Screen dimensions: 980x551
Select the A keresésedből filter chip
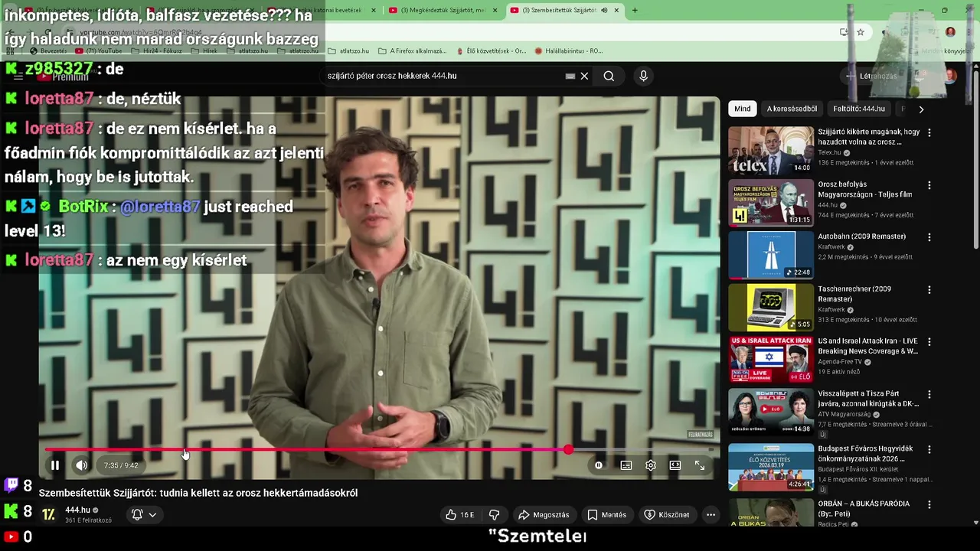tap(792, 109)
